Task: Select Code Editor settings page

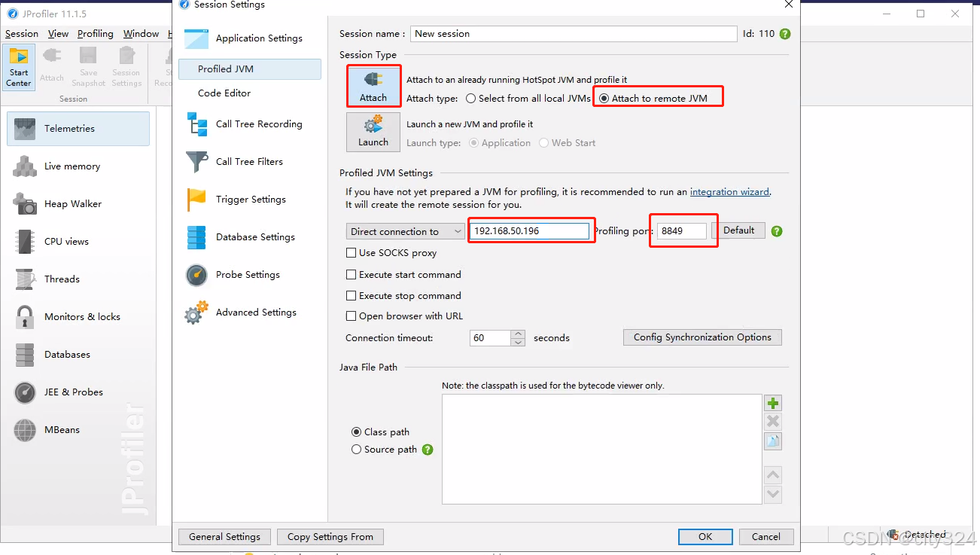Action: click(x=250, y=93)
